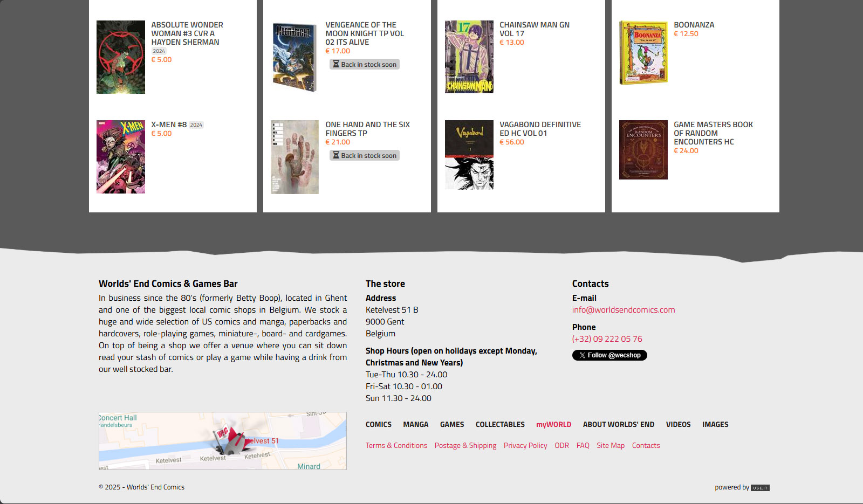Open the MANGA footer menu item

coord(415,425)
